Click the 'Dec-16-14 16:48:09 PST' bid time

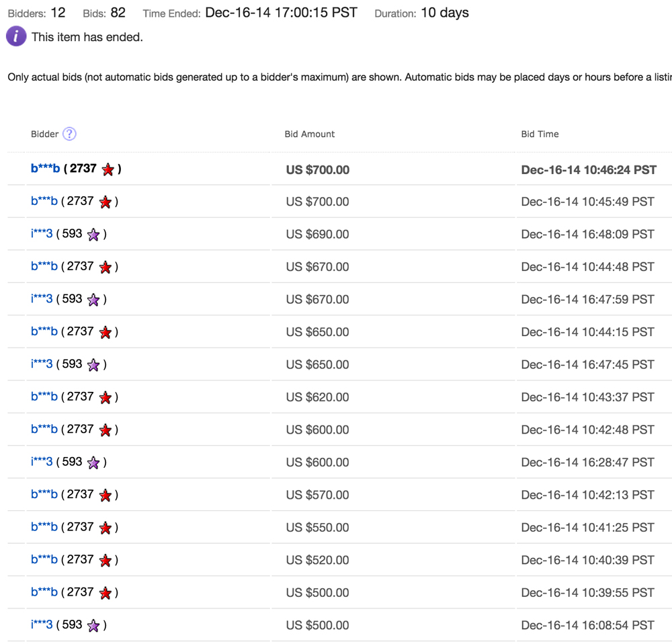click(x=587, y=235)
